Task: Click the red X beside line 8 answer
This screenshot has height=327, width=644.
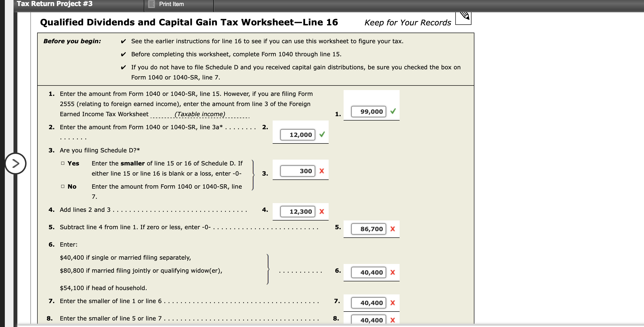Action: pyautogui.click(x=393, y=320)
